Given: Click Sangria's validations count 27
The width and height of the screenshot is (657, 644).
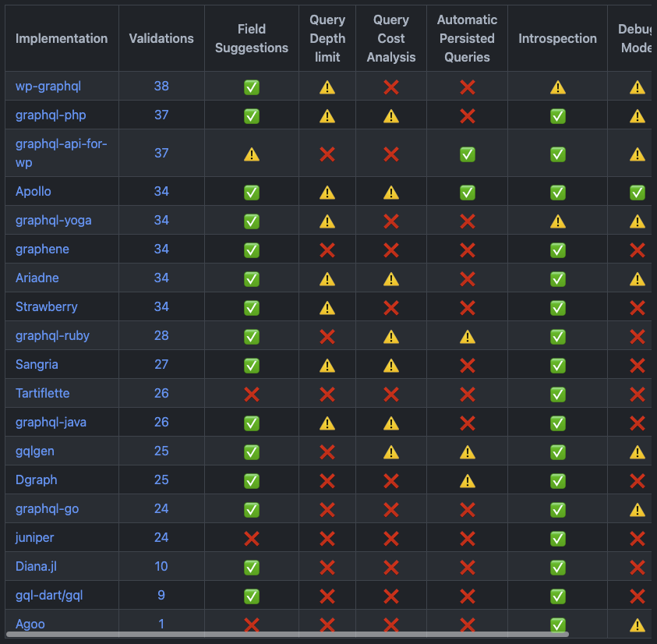Looking at the screenshot, I should (x=161, y=365).
